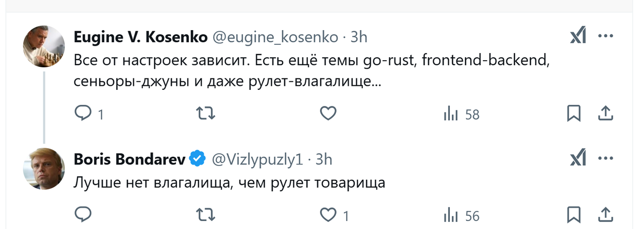
Task: View analytics showing 56 views
Action: pos(461,216)
